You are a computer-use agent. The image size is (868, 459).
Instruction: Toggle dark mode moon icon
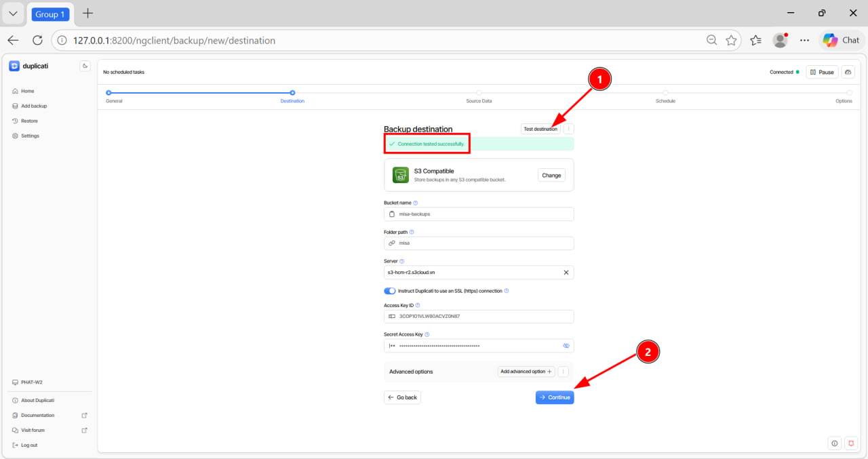click(85, 66)
